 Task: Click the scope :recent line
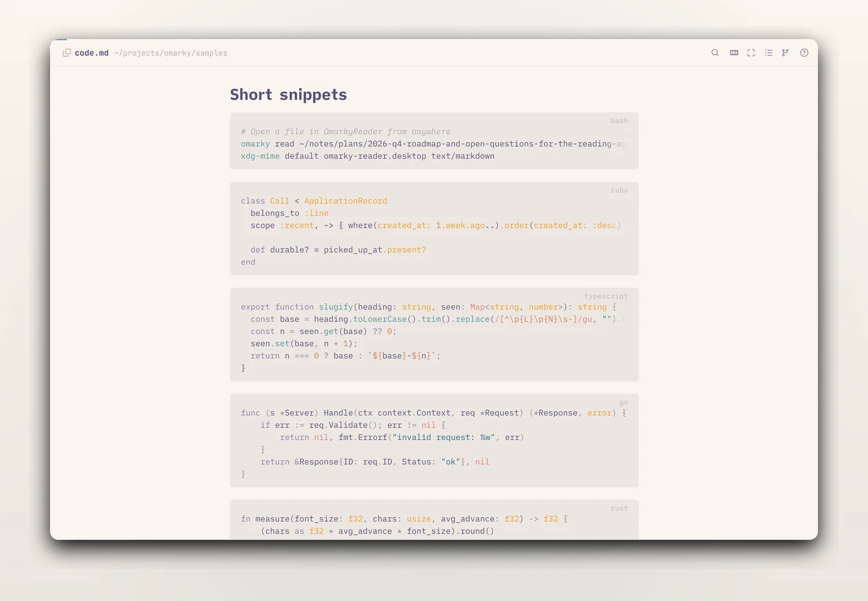pyautogui.click(x=436, y=225)
